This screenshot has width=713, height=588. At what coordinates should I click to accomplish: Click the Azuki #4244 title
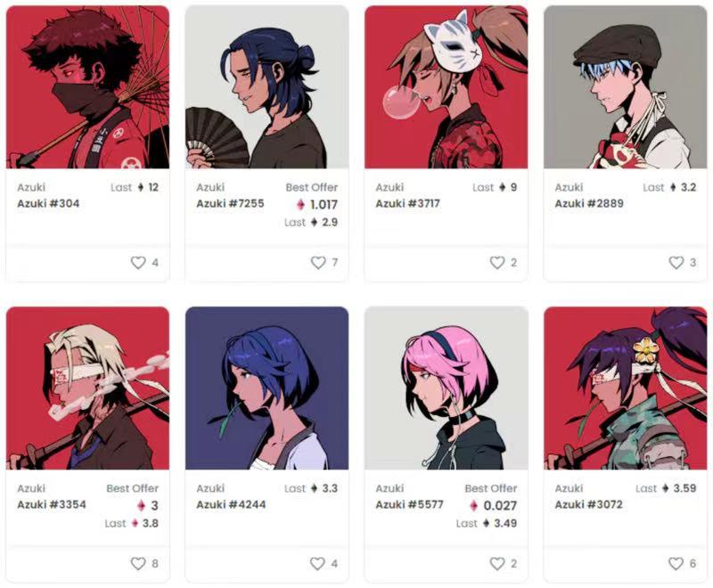point(231,505)
